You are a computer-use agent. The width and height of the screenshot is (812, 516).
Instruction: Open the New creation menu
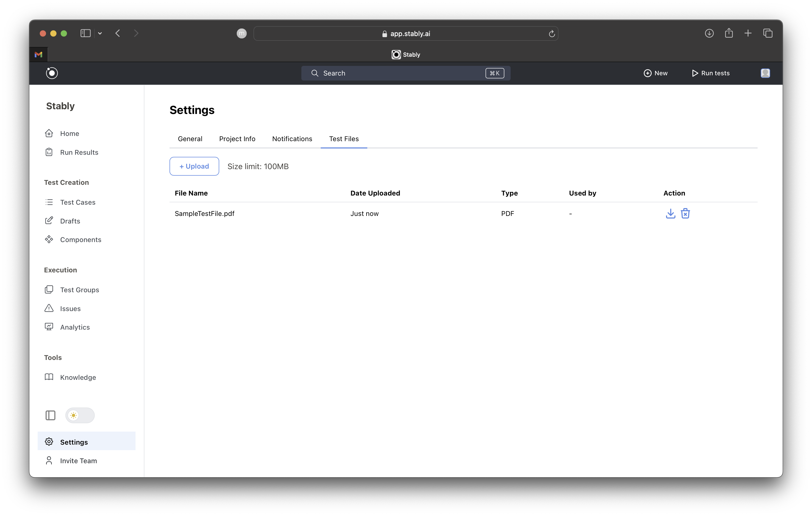[x=656, y=73]
